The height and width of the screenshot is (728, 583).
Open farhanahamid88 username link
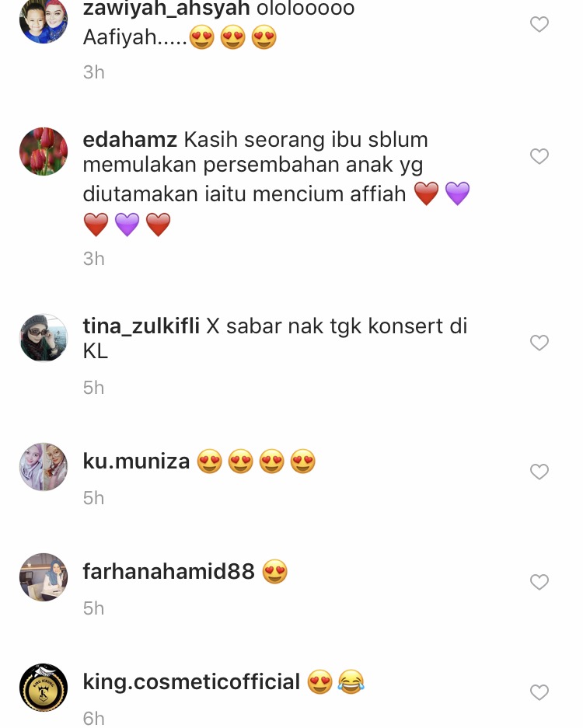(x=169, y=572)
